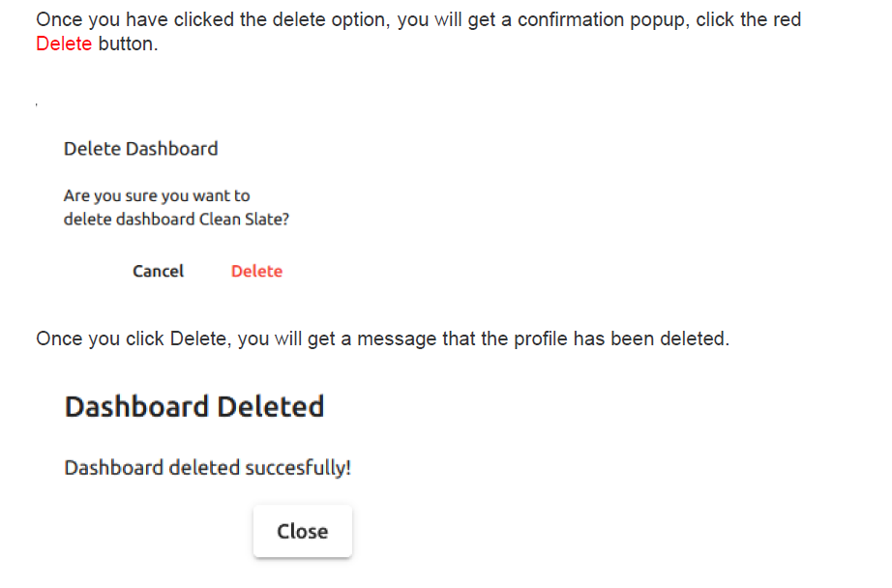This screenshot has width=892, height=588.
Task: Click the Dashboard Deleted heading
Action: click(194, 406)
